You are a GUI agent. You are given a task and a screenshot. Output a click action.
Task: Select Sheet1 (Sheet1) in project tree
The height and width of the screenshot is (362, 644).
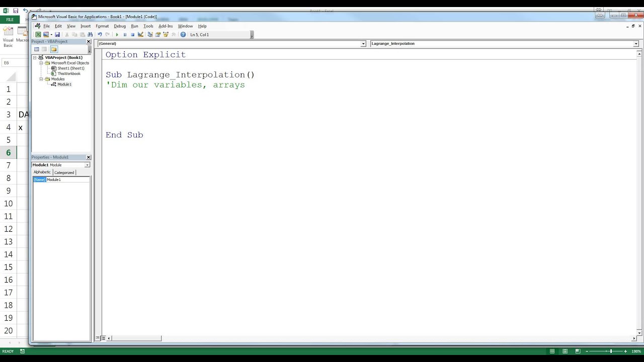pyautogui.click(x=71, y=68)
